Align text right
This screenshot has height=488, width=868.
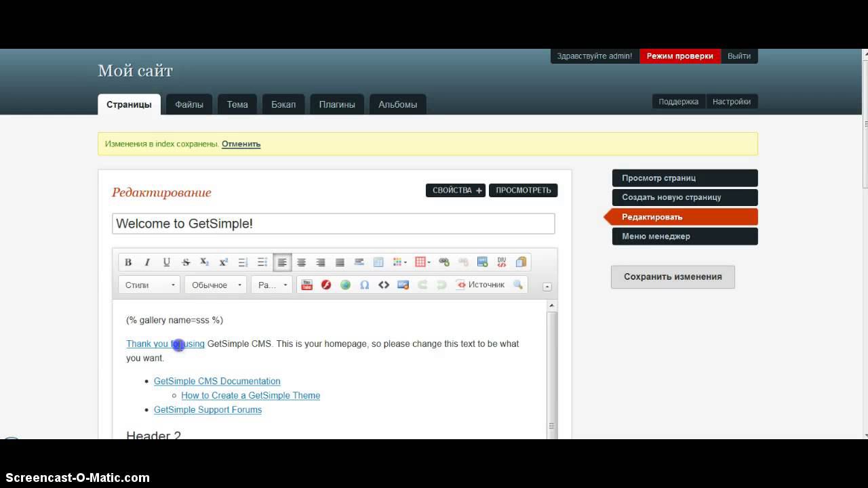click(321, 262)
